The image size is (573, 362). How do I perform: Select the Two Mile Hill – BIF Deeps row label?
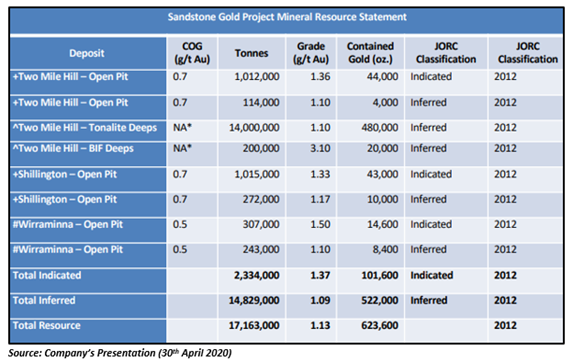tap(73, 149)
